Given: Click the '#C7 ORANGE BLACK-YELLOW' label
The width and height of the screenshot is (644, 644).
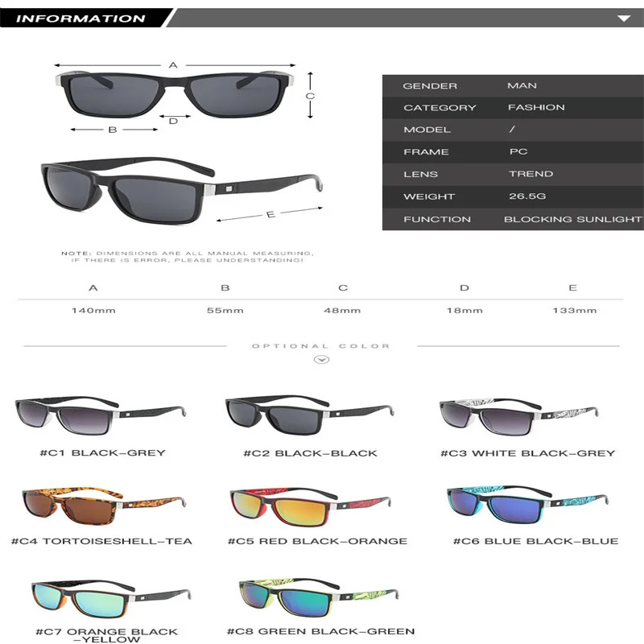Looking at the screenshot, I should pos(107,635).
